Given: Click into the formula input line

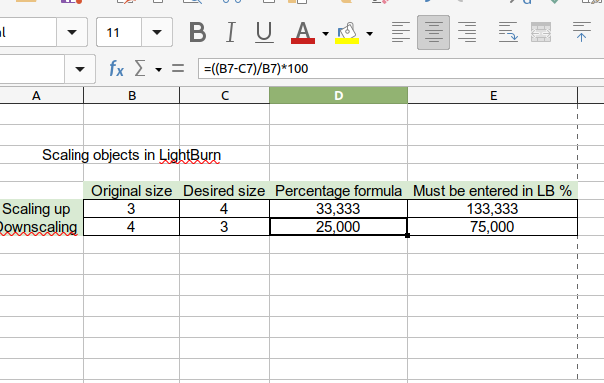Looking at the screenshot, I should pos(401,69).
